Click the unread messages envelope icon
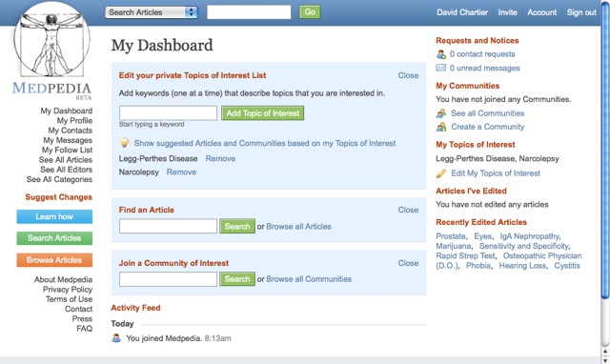Viewport: 610px width, 364px height. [440, 68]
